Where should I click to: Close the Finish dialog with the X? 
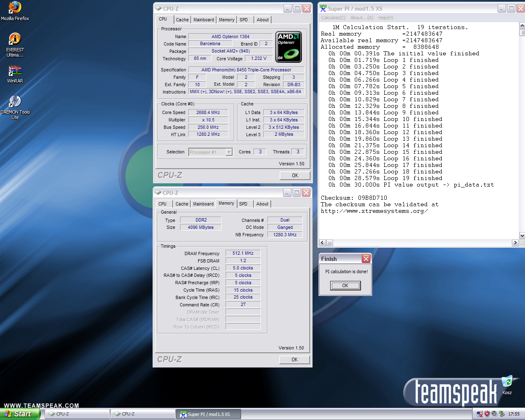[366, 258]
